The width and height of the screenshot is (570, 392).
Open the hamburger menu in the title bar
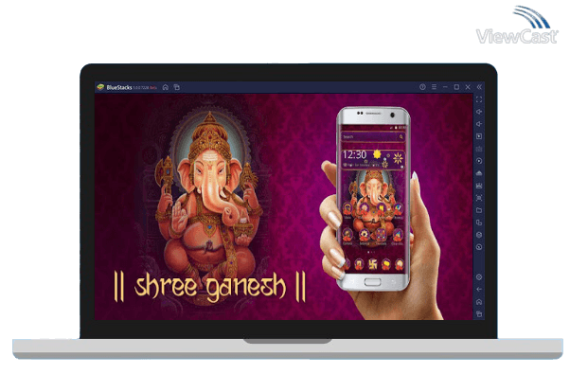pos(434,87)
